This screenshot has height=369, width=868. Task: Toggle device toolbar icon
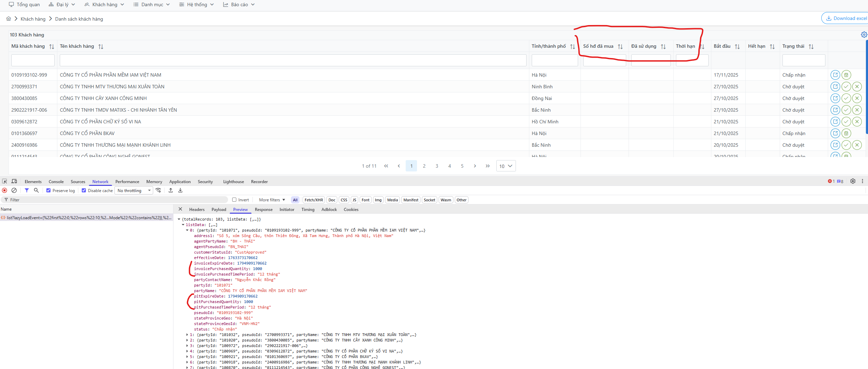[14, 181]
